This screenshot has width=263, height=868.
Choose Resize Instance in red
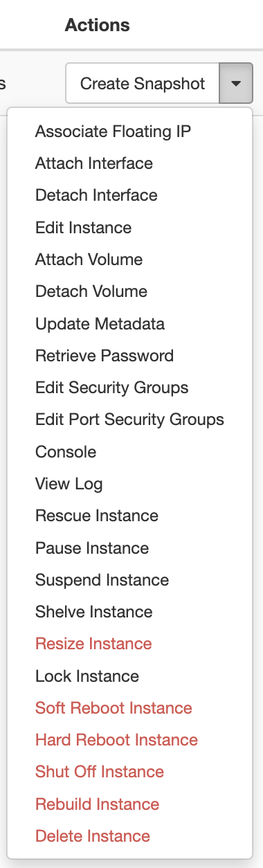(x=93, y=644)
